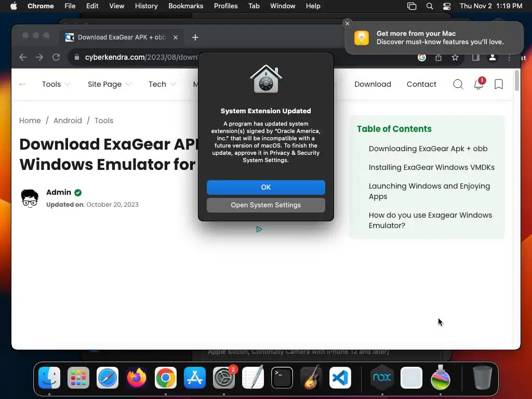Go to Tools breadcrumb
Viewport: 532px width, 399px height.
104,121
